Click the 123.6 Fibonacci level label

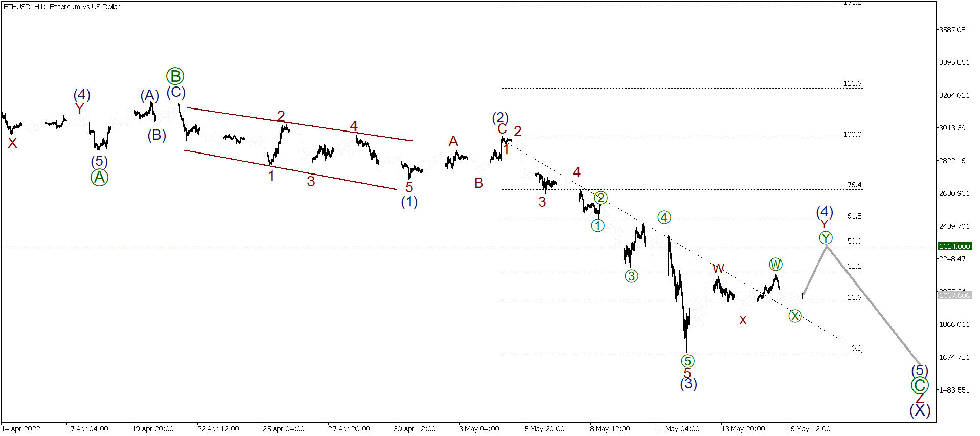pyautogui.click(x=853, y=83)
